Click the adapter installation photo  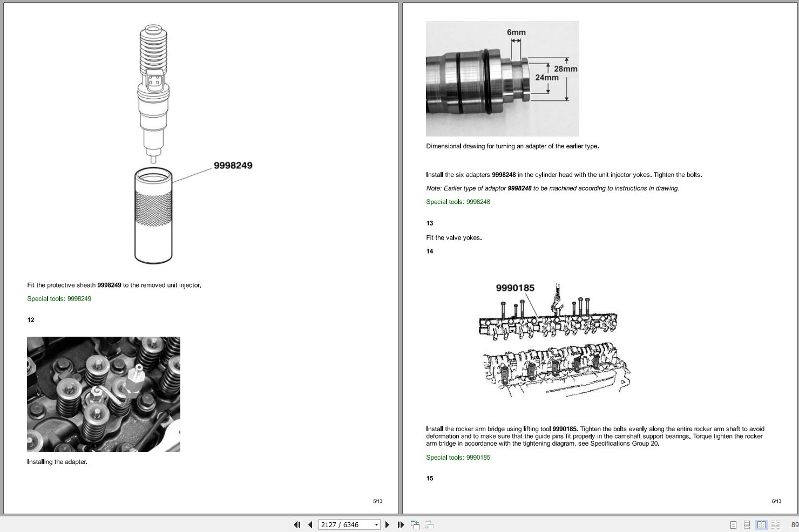tap(103, 394)
